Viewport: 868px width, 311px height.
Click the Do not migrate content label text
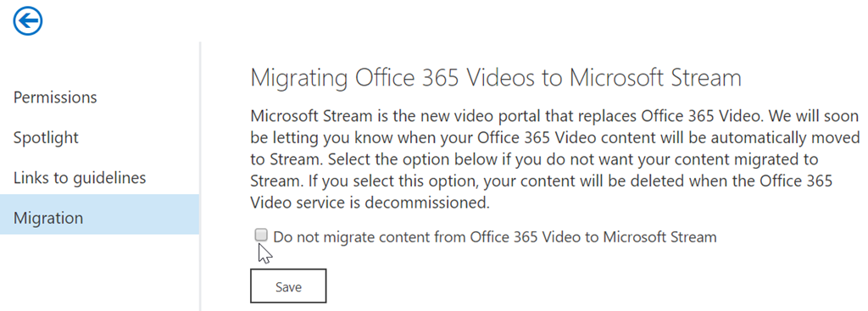pyautogui.click(x=495, y=237)
